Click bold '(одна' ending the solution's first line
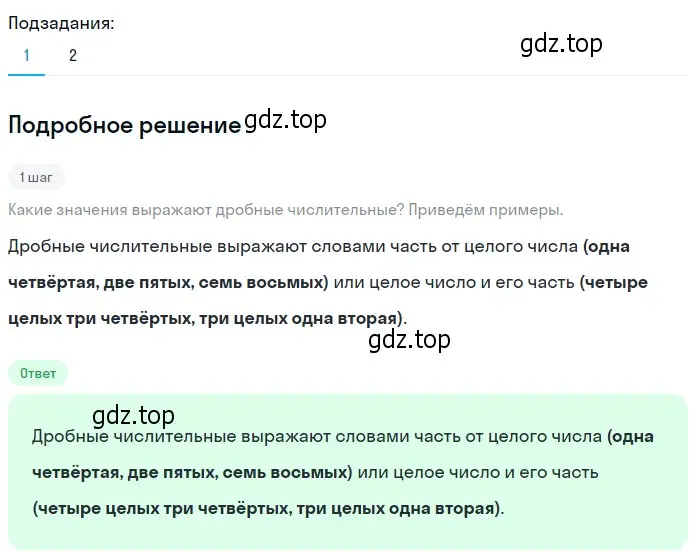Image resolution: width=700 pixels, height=552 pixels. pyautogui.click(x=606, y=247)
